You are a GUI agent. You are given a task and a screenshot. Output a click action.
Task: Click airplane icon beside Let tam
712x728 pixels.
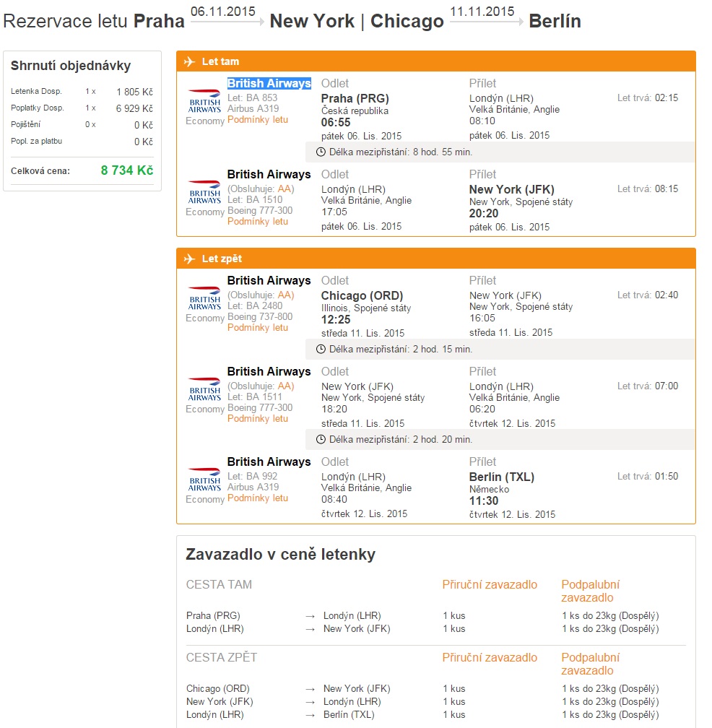[189, 61]
